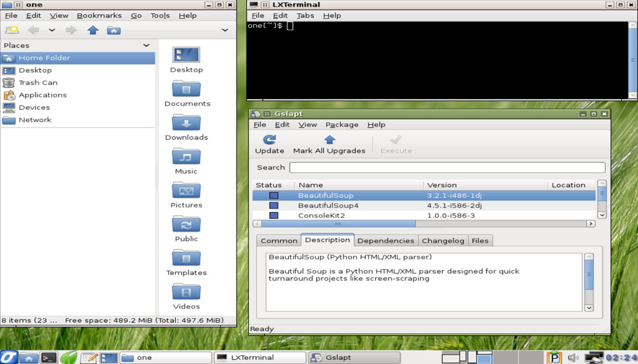Launch terminal from taskbar launcher icon
Image resolution: width=638 pixels, height=364 pixels.
coord(48,358)
